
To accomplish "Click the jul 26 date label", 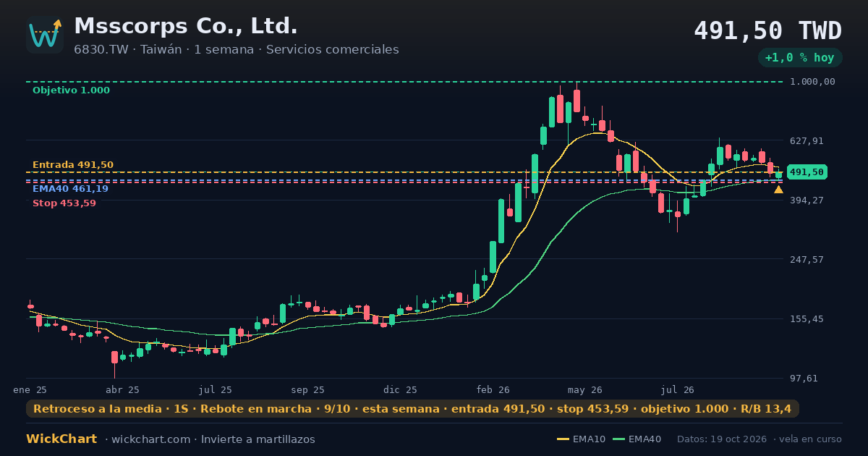I will tap(678, 390).
